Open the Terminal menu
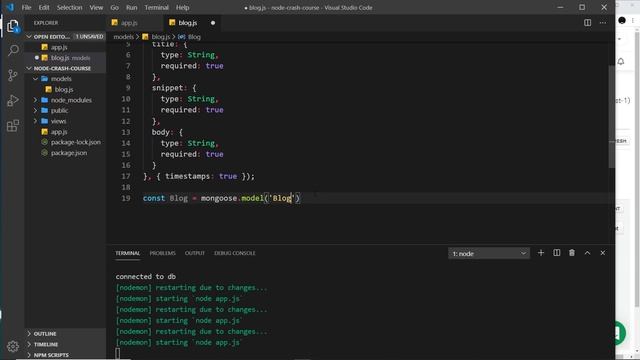This screenshot has width=640, height=360. (156, 7)
